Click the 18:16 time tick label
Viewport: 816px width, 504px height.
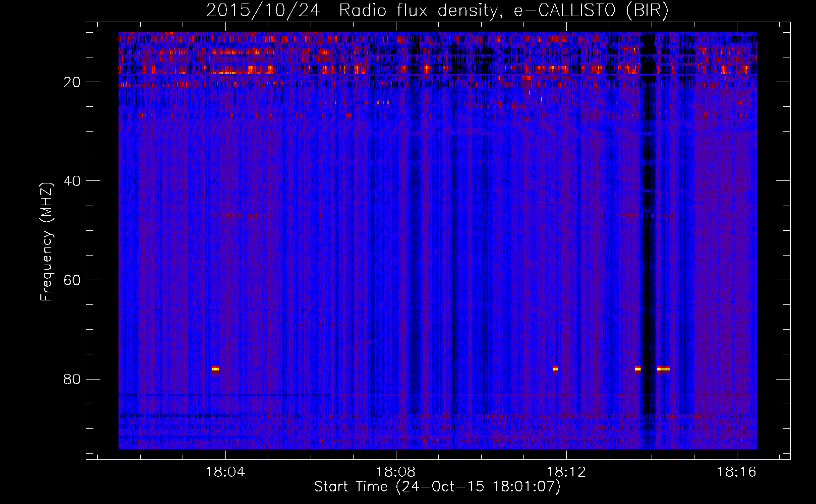click(737, 472)
